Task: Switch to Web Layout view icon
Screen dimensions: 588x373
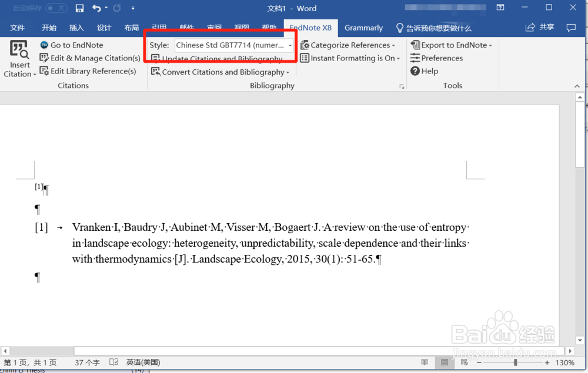Action: (465, 362)
